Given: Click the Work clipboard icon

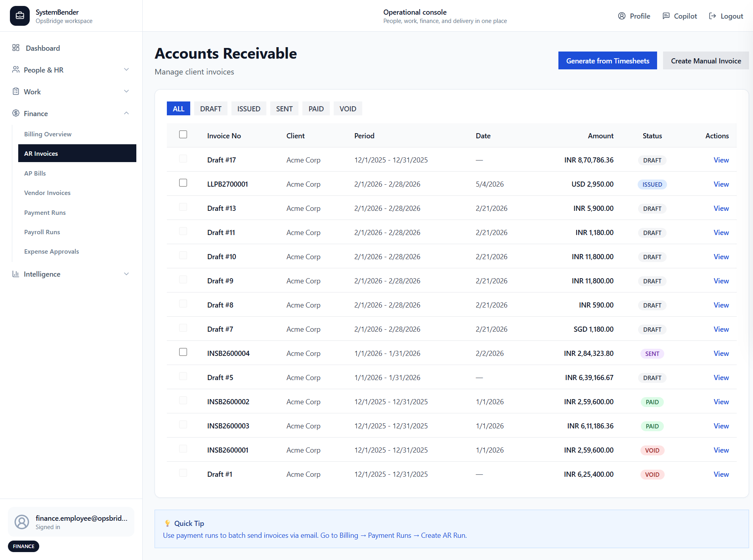Looking at the screenshot, I should click(16, 92).
